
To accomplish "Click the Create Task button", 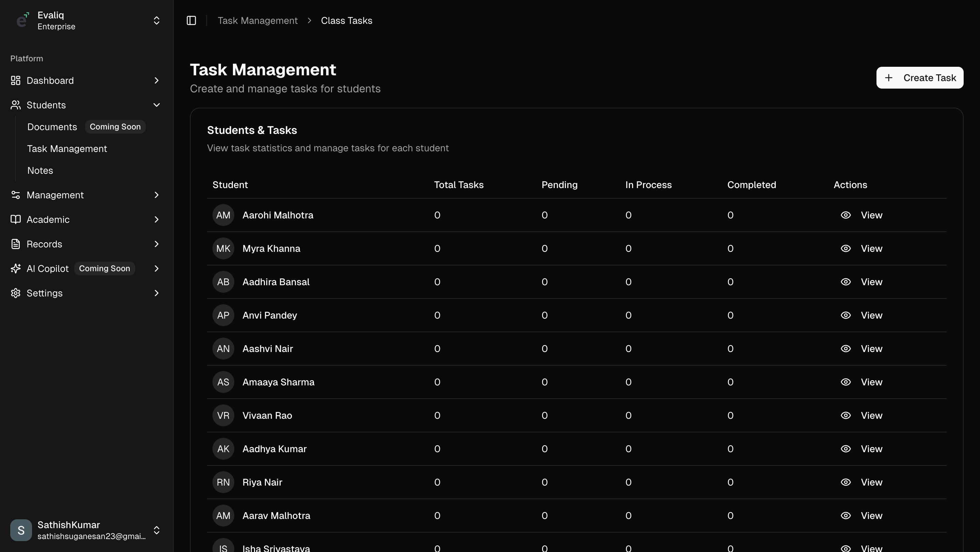I will point(919,78).
